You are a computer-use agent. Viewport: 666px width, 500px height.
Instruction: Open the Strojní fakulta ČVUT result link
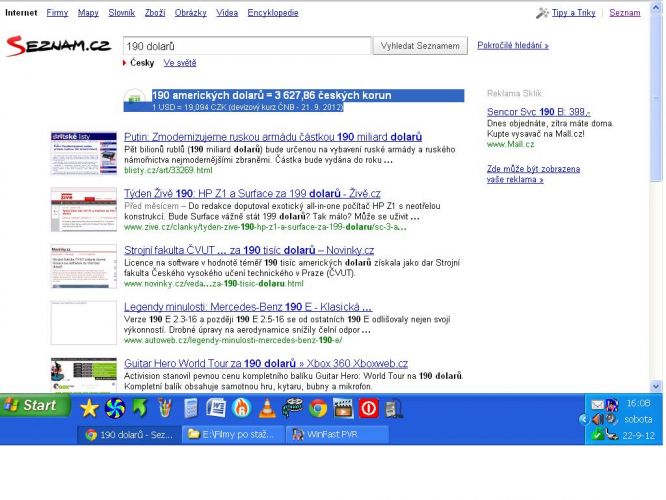coord(249,250)
